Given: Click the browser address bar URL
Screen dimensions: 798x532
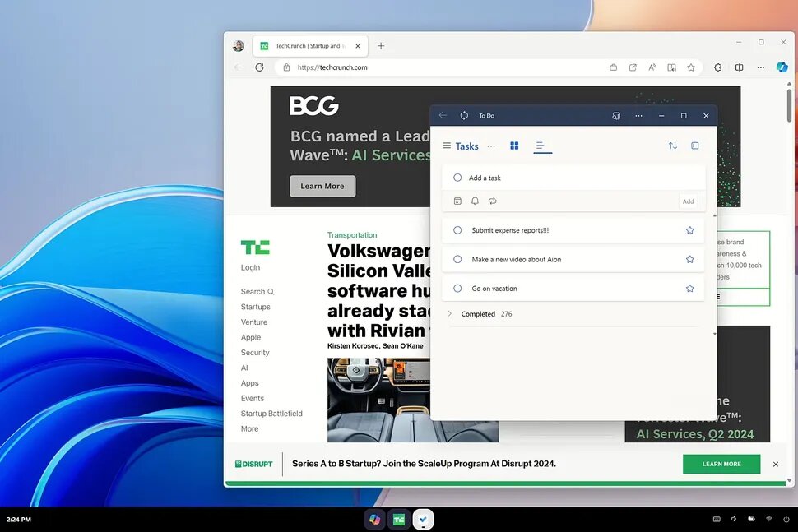Looking at the screenshot, I should pyautogui.click(x=332, y=67).
